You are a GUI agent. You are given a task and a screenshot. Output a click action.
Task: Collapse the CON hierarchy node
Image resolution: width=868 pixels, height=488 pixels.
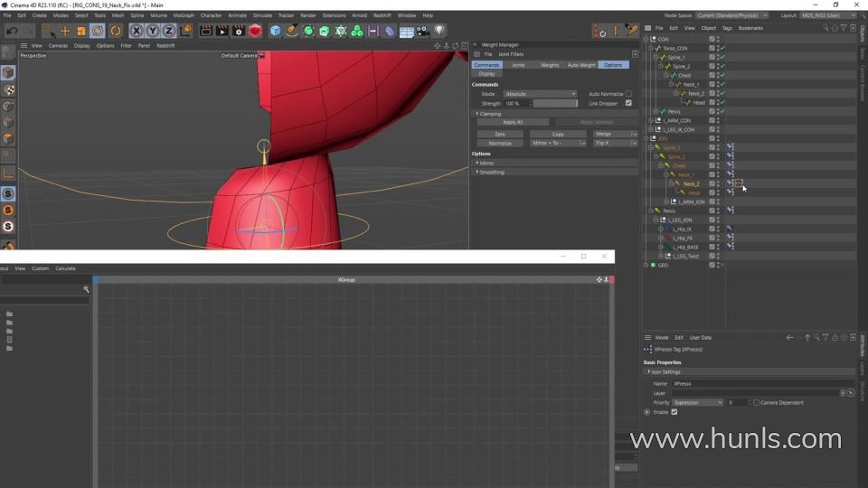point(646,39)
